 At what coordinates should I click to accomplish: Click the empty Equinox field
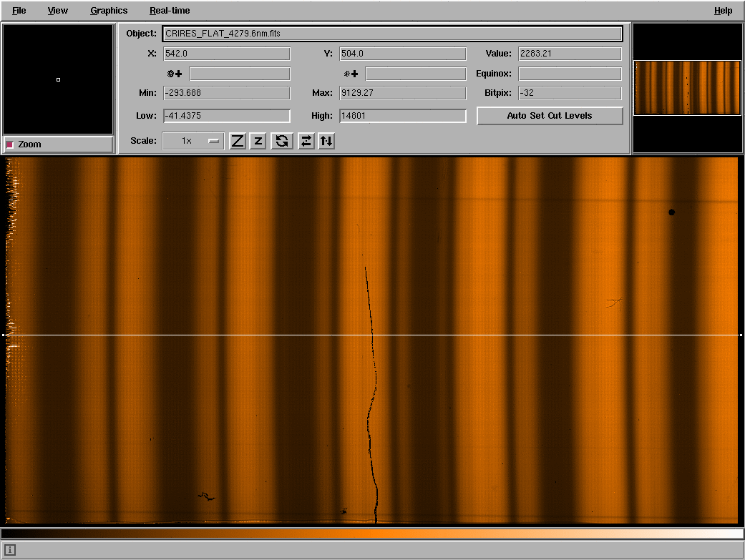click(570, 74)
